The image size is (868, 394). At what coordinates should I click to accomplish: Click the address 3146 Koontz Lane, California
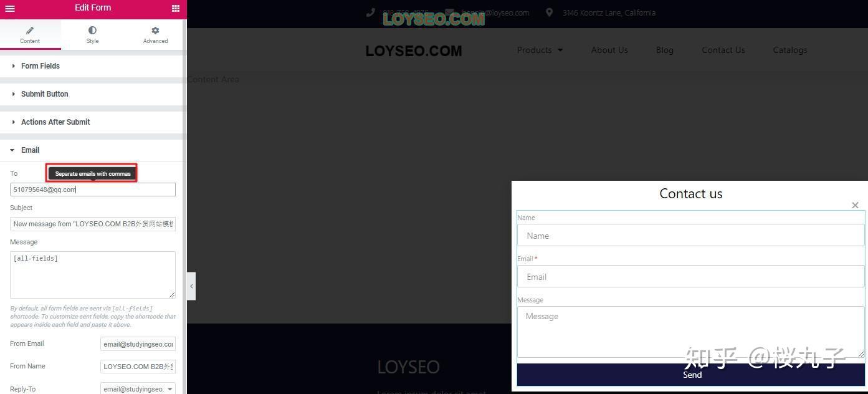point(609,12)
